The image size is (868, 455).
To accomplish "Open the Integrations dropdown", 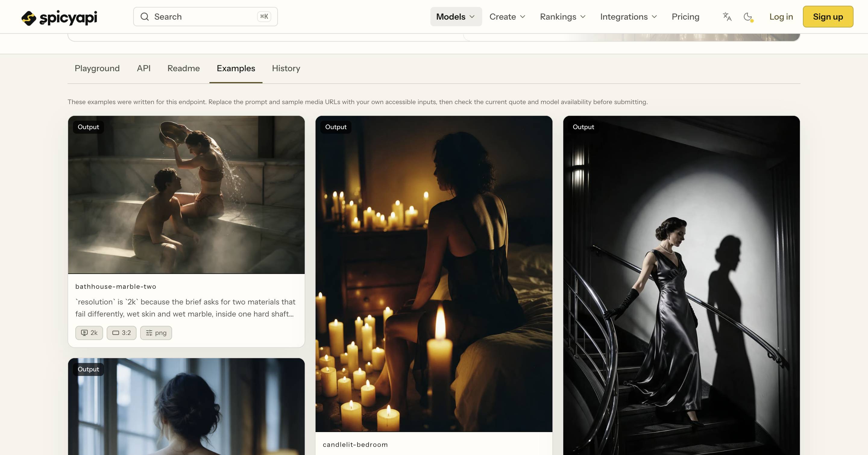I will tap(628, 17).
